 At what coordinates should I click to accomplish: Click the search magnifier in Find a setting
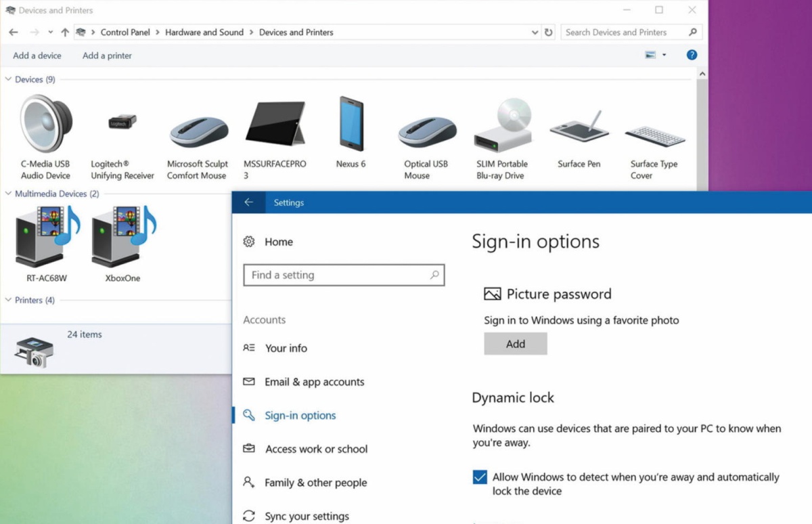[434, 275]
